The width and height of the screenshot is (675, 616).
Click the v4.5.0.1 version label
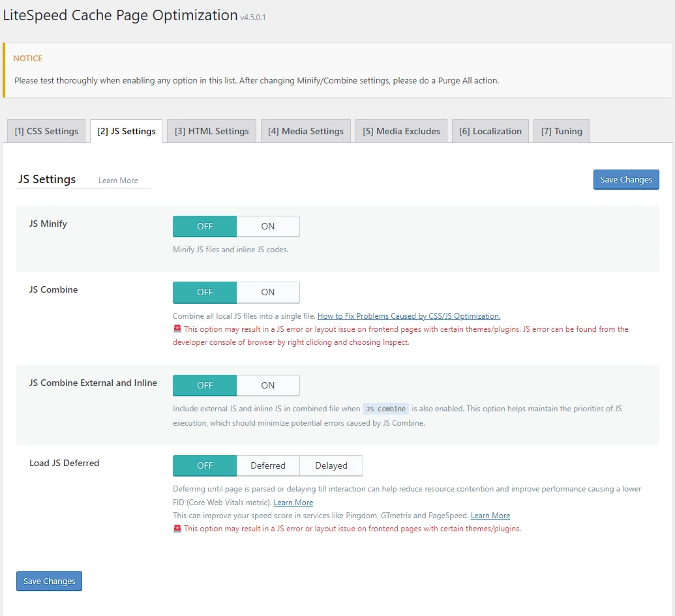[x=252, y=18]
